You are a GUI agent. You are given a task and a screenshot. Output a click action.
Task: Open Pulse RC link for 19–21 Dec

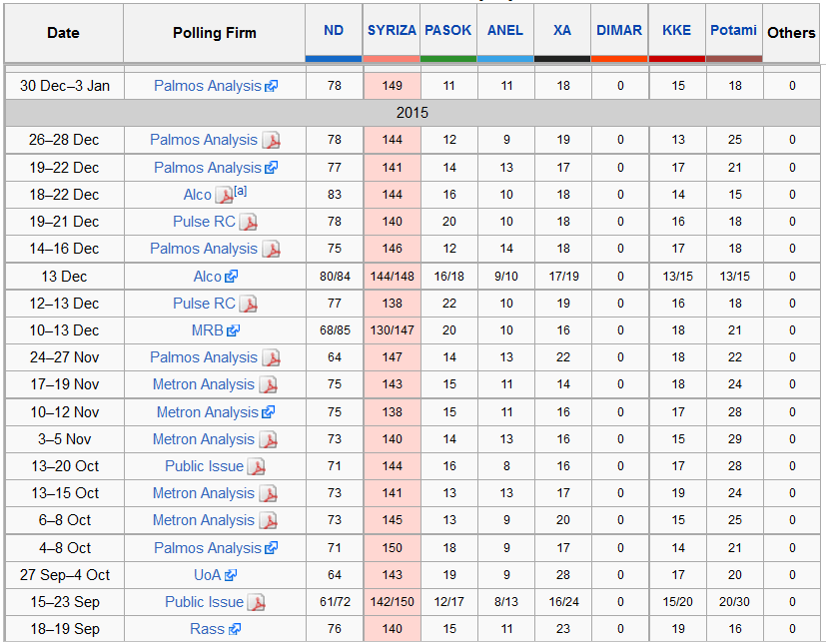point(204,222)
